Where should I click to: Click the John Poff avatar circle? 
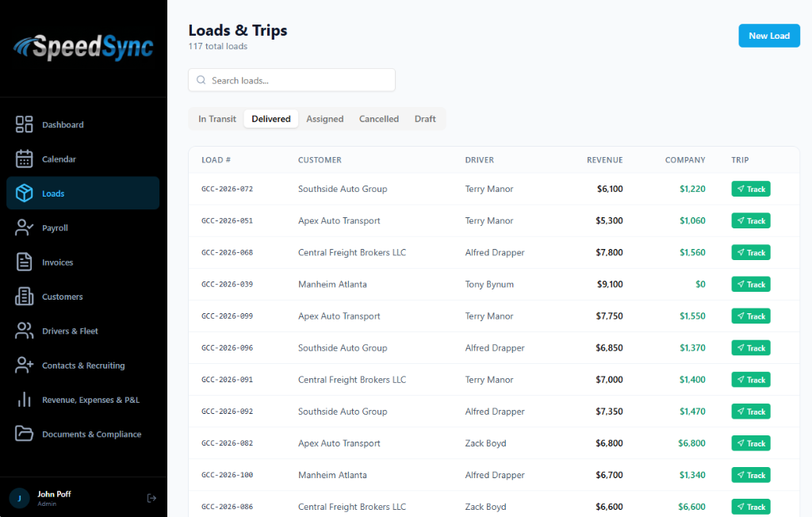[x=20, y=498]
